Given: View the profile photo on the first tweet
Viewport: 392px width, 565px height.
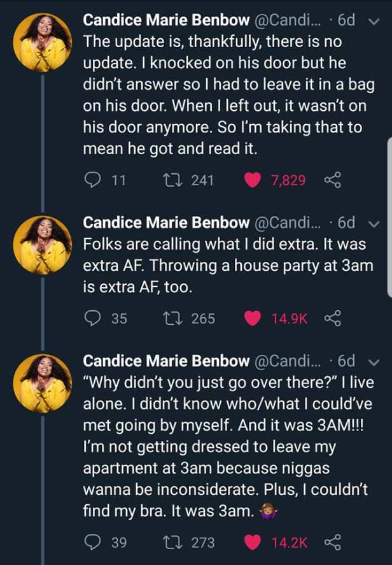Looking at the screenshot, I should 43,42.
